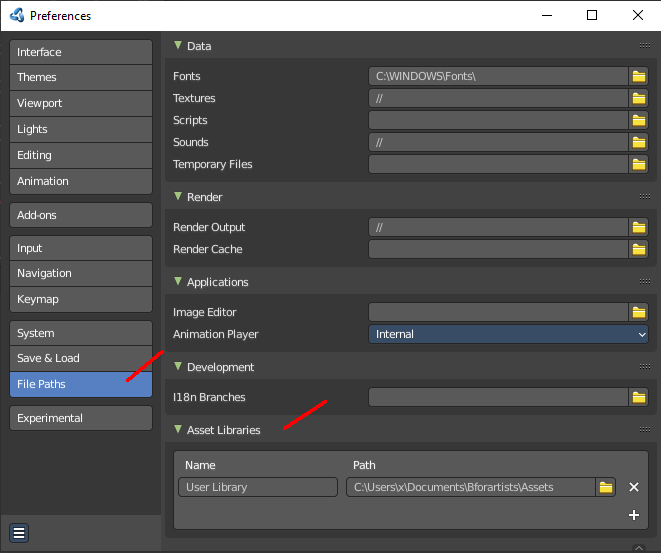661x553 pixels.
Task: Edit the Bforartists Assets path field
Action: tap(471, 487)
